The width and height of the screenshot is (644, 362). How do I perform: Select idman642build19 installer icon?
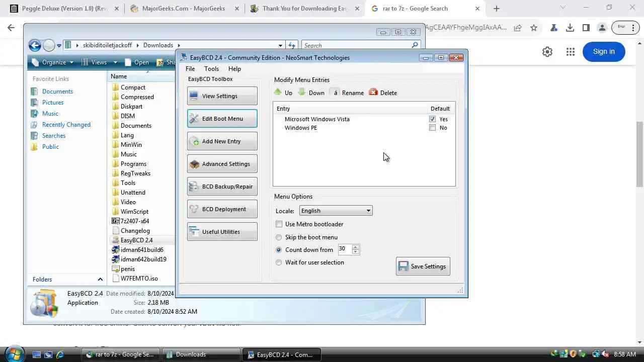tap(115, 259)
